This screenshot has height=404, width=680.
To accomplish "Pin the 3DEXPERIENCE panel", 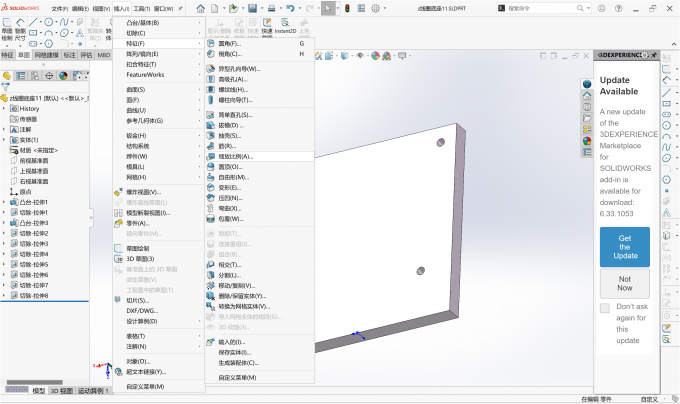I will pyautogui.click(x=654, y=55).
